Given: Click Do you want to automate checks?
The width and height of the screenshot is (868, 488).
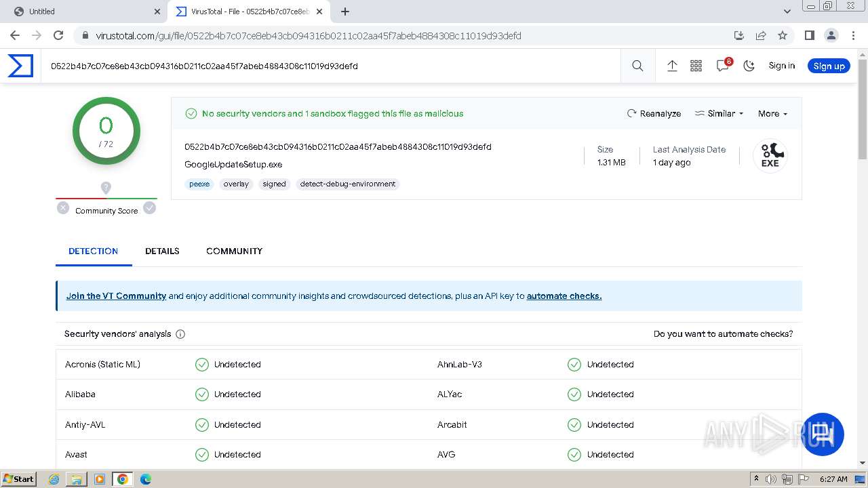Looking at the screenshot, I should click(x=723, y=334).
